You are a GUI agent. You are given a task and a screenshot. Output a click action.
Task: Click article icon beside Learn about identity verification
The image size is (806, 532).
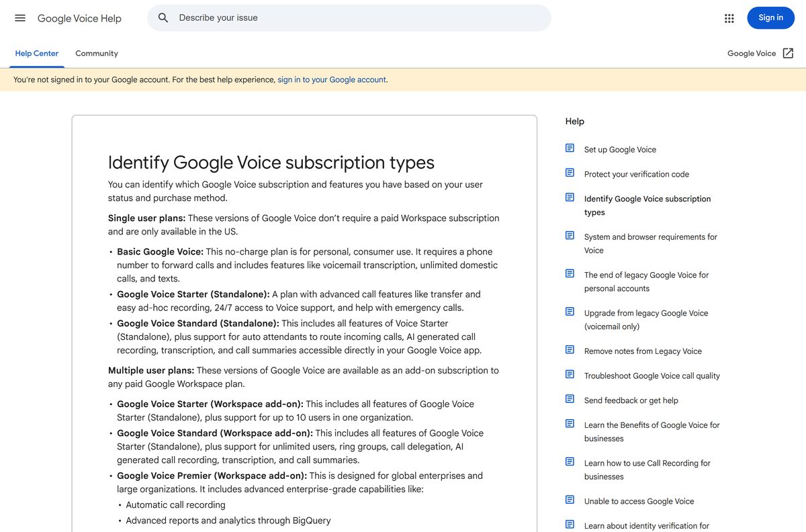click(x=570, y=525)
